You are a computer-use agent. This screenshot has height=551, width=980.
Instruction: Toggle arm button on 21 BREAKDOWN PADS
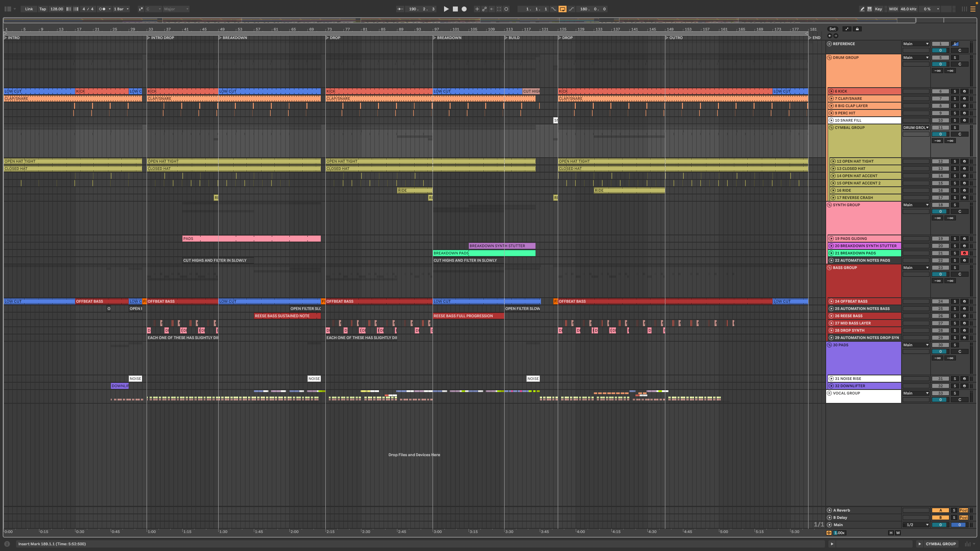[x=964, y=253]
